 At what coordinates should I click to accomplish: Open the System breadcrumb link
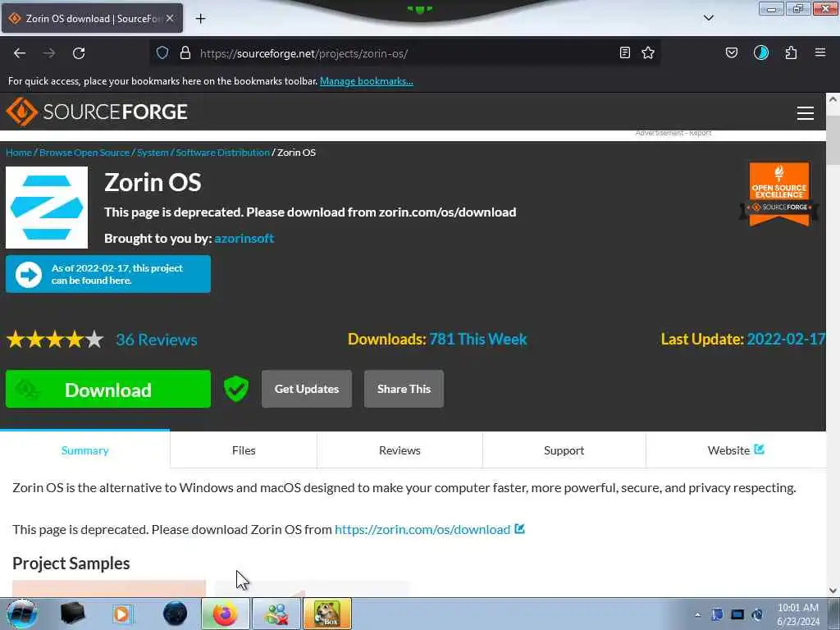(x=153, y=153)
